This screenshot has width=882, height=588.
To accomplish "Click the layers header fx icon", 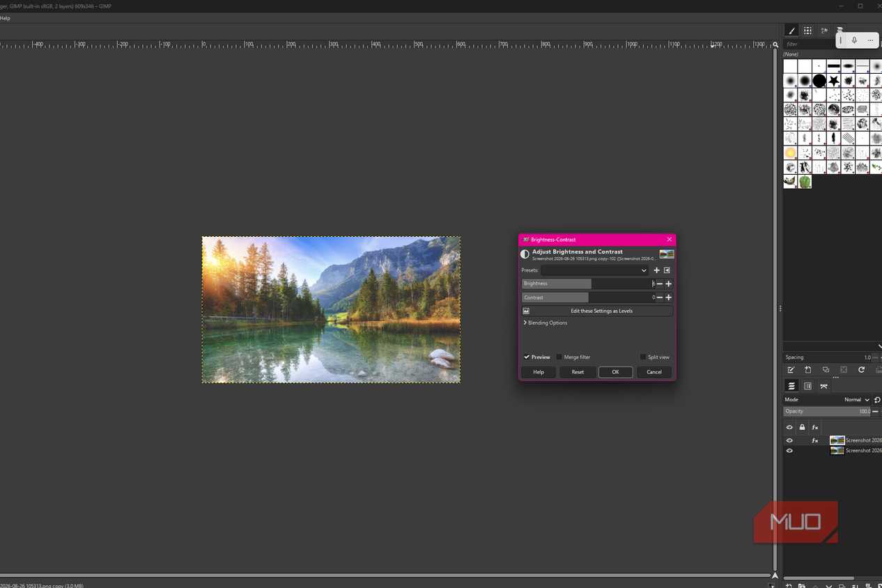I will pyautogui.click(x=814, y=427).
